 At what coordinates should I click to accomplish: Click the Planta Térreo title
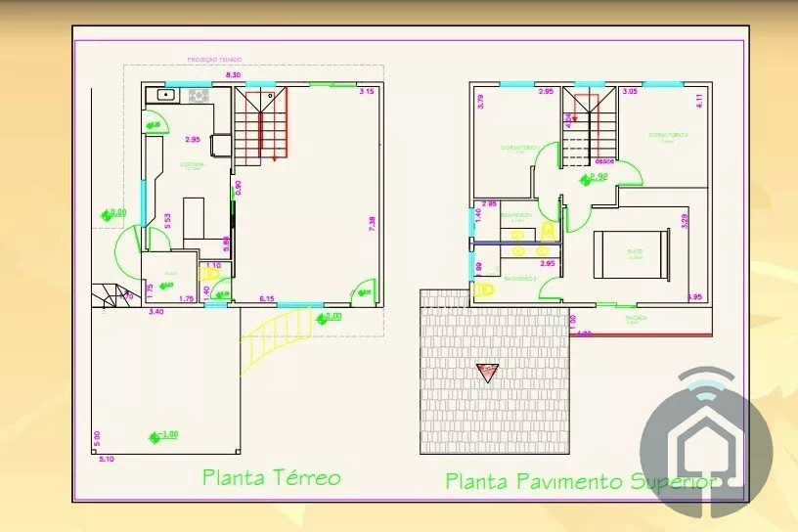(272, 478)
